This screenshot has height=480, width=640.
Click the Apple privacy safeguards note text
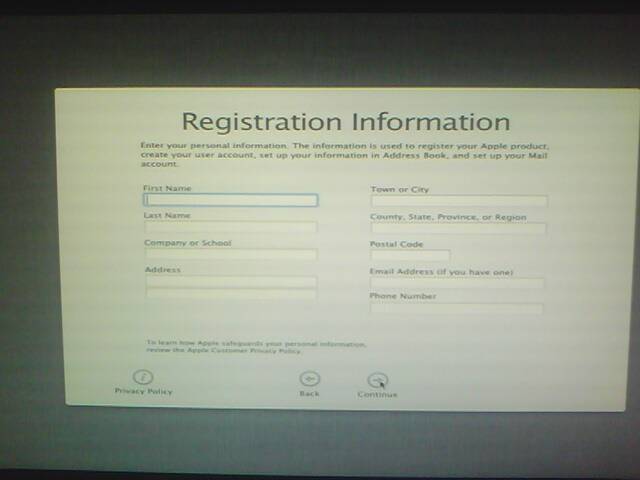256,347
